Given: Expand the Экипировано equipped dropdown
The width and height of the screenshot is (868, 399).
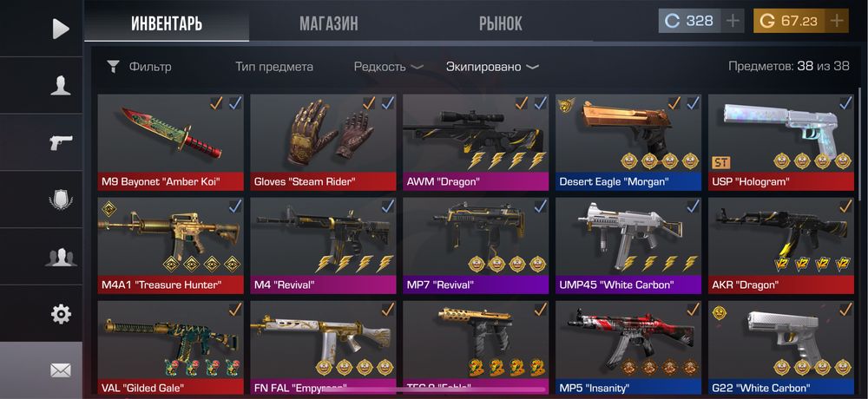Looking at the screenshot, I should click(x=492, y=67).
